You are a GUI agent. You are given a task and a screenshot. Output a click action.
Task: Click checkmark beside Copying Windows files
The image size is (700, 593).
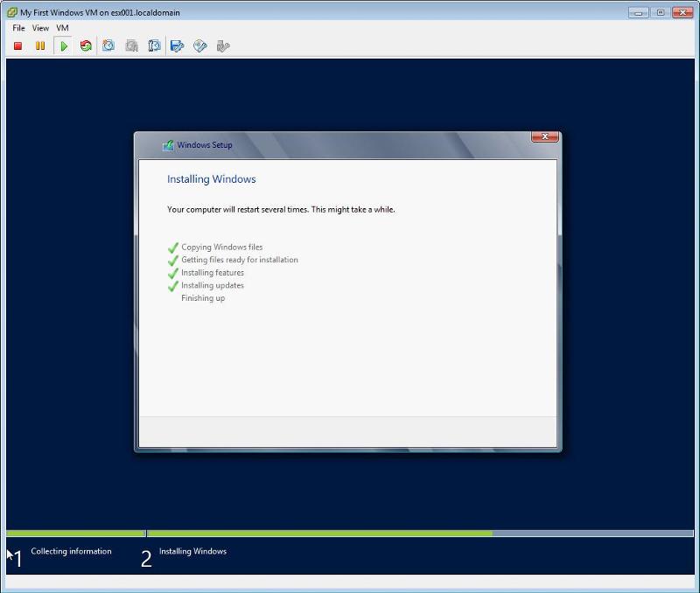[173, 248]
